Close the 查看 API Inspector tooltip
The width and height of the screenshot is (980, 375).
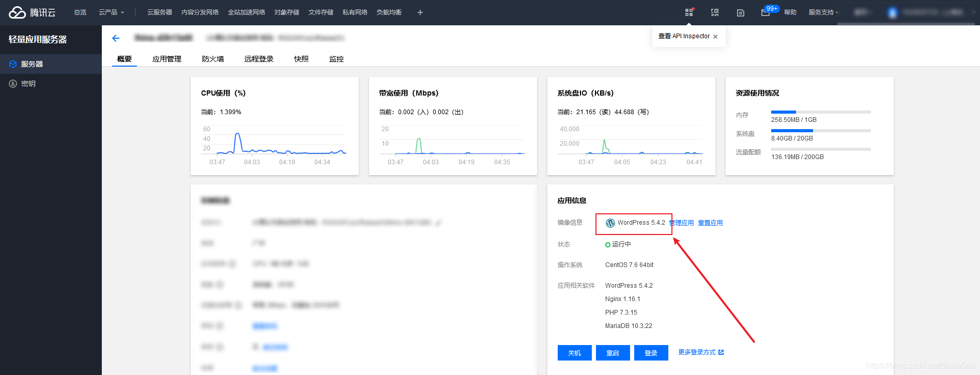[x=715, y=37]
